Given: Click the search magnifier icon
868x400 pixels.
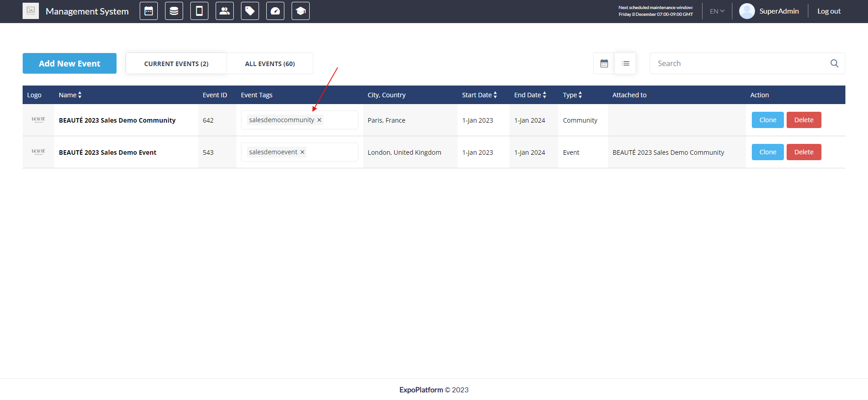Looking at the screenshot, I should [x=834, y=63].
